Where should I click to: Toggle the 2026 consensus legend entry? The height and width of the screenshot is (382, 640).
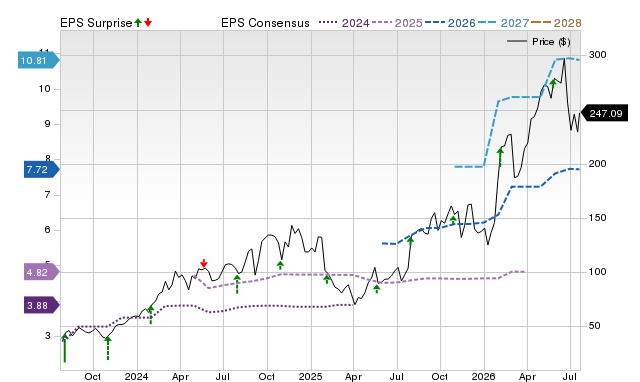[x=450, y=23]
